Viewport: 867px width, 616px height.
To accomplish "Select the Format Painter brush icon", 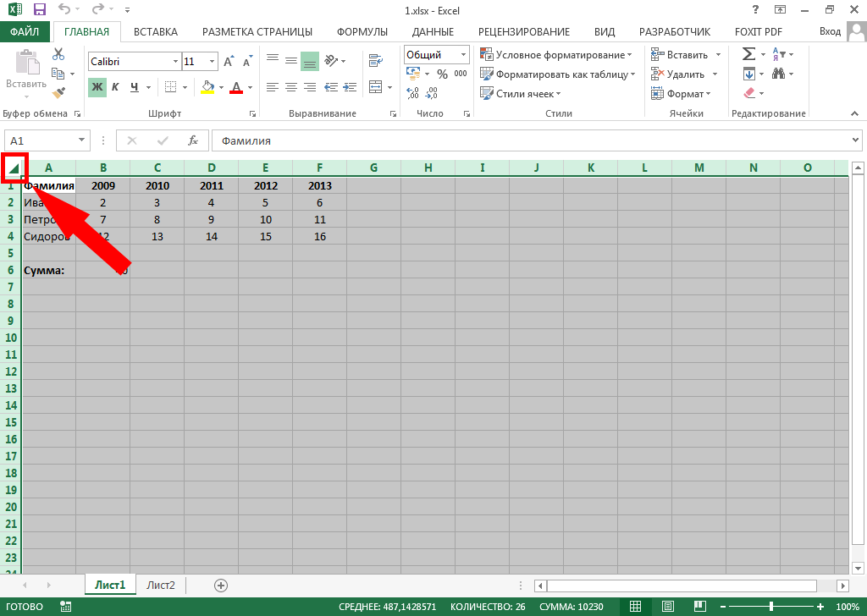I will (58, 93).
